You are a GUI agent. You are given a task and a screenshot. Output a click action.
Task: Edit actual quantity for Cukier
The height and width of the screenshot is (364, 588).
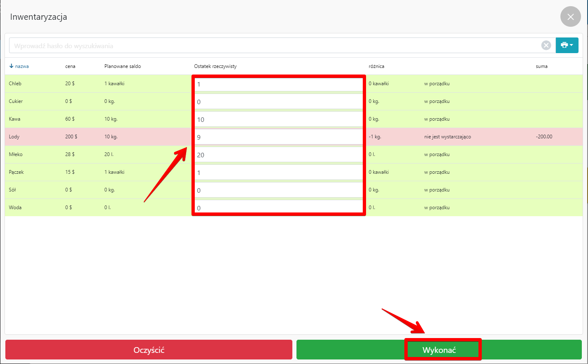tap(278, 102)
